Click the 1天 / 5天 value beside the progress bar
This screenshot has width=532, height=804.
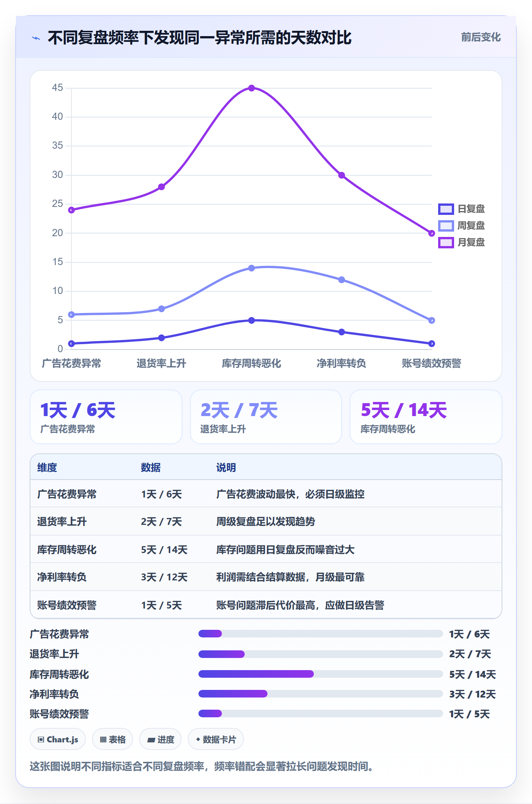click(x=469, y=714)
